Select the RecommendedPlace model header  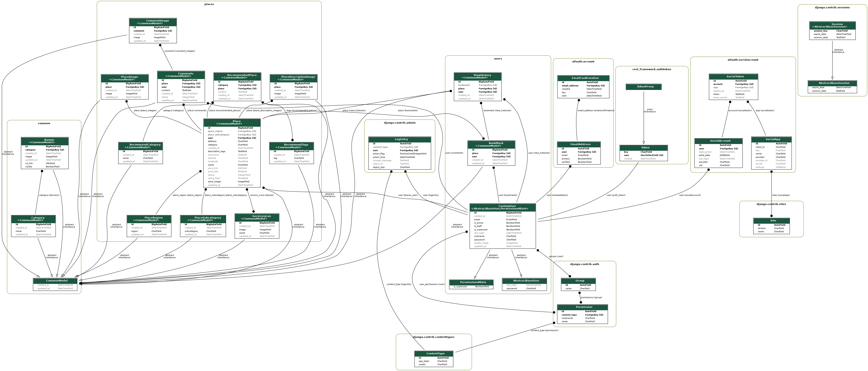pos(237,76)
